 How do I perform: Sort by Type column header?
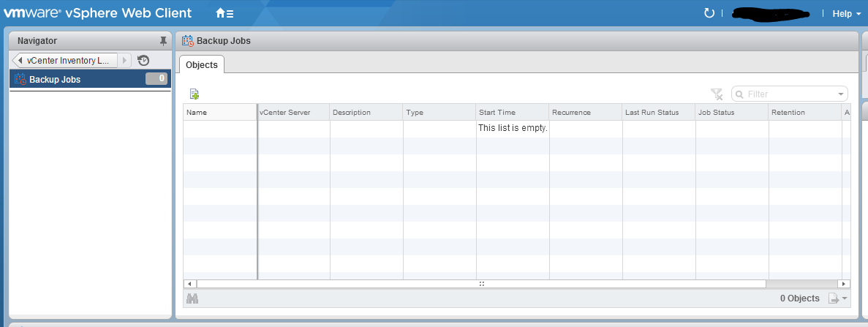439,113
